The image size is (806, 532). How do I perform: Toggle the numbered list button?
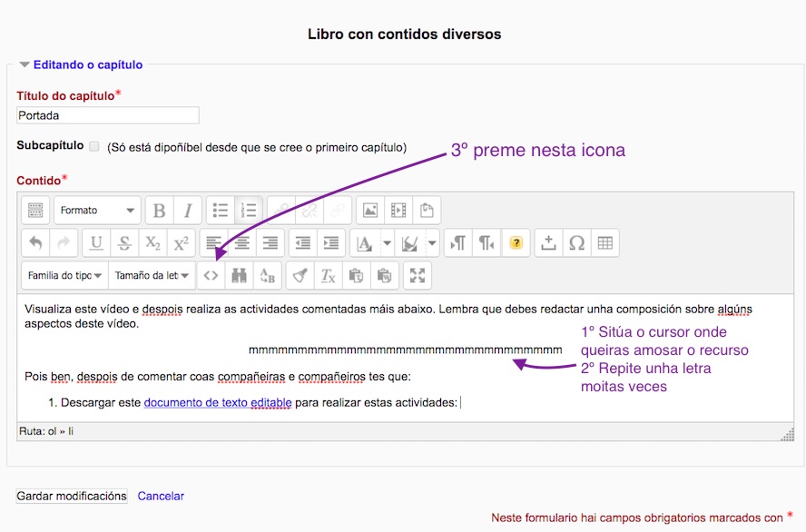click(248, 211)
